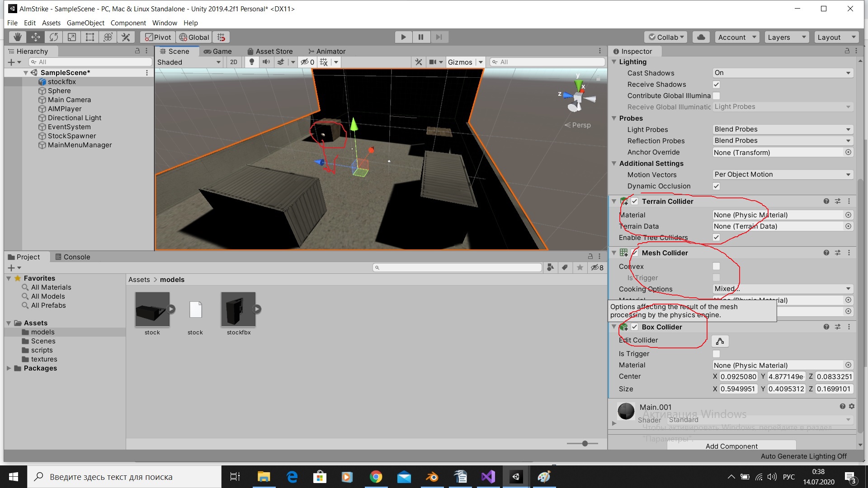This screenshot has height=488, width=868.
Task: Open Layers dropdown in toolbar
Action: pyautogui.click(x=787, y=37)
